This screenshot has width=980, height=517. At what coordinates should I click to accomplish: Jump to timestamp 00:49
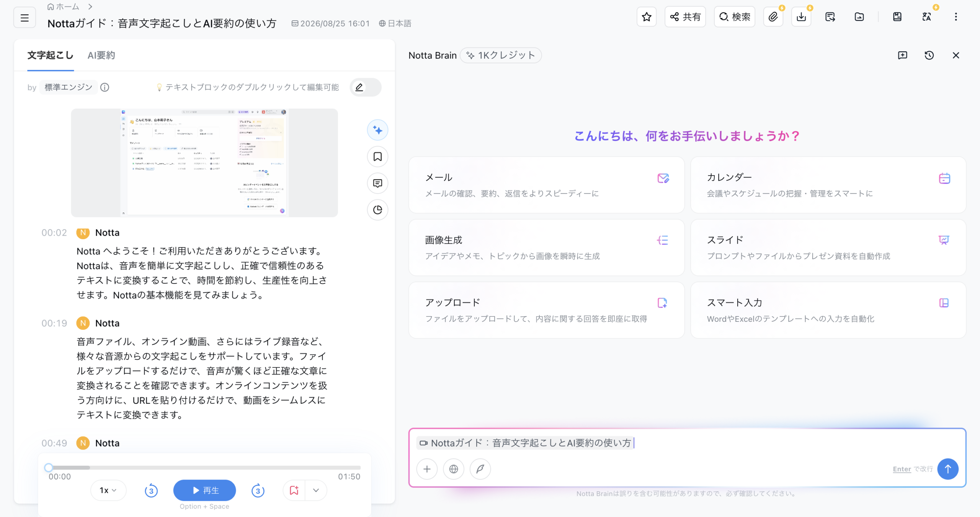(54, 443)
